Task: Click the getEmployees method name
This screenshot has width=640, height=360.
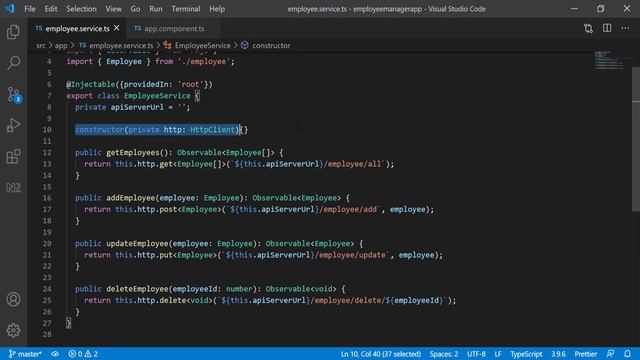Action: point(133,153)
